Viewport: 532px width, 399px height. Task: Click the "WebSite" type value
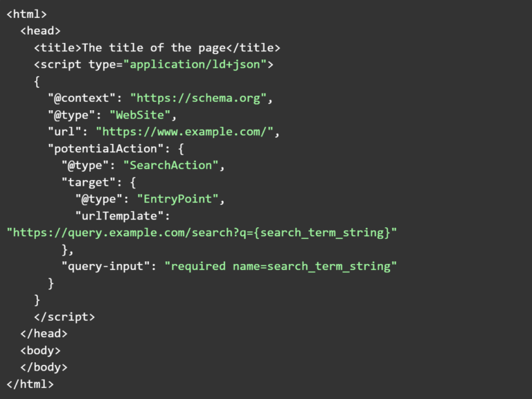click(140, 114)
